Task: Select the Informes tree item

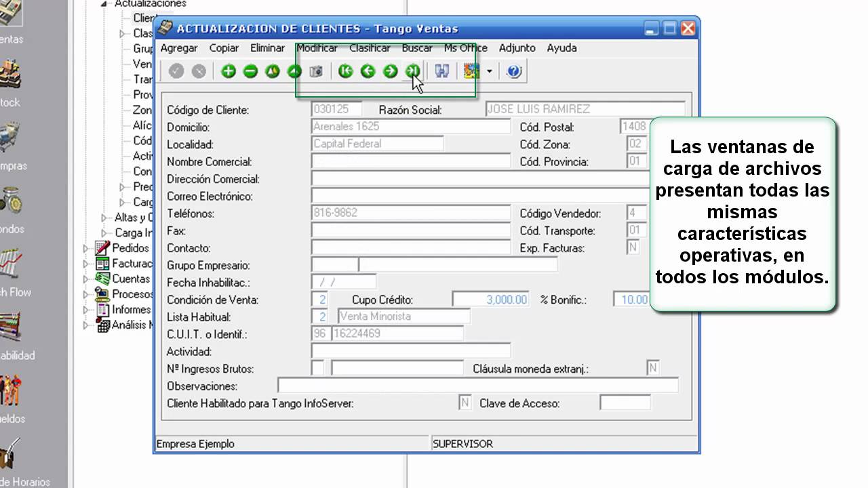Action: coord(131,310)
